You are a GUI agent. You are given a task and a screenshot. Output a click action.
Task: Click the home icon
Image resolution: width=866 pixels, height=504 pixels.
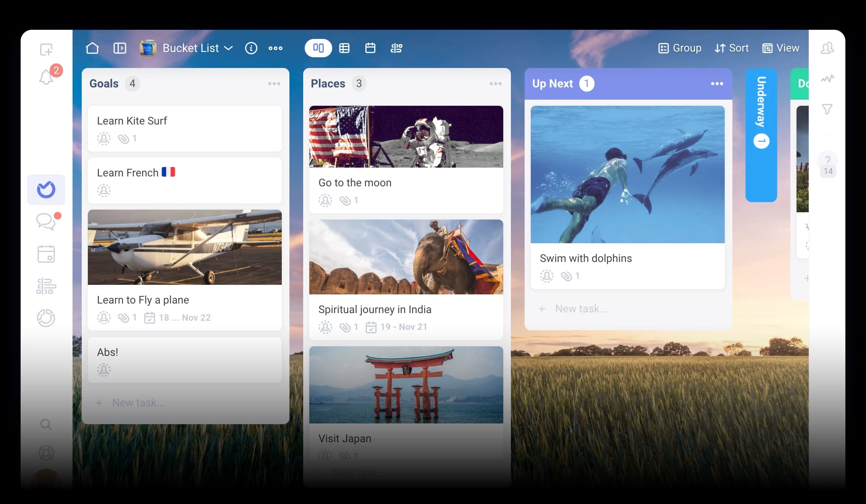(x=92, y=48)
